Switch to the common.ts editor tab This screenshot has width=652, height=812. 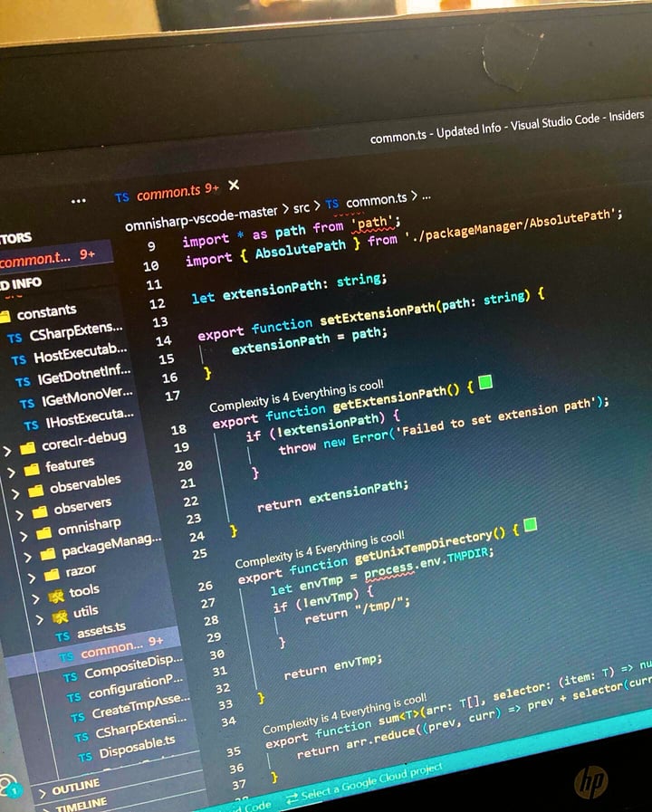point(168,193)
